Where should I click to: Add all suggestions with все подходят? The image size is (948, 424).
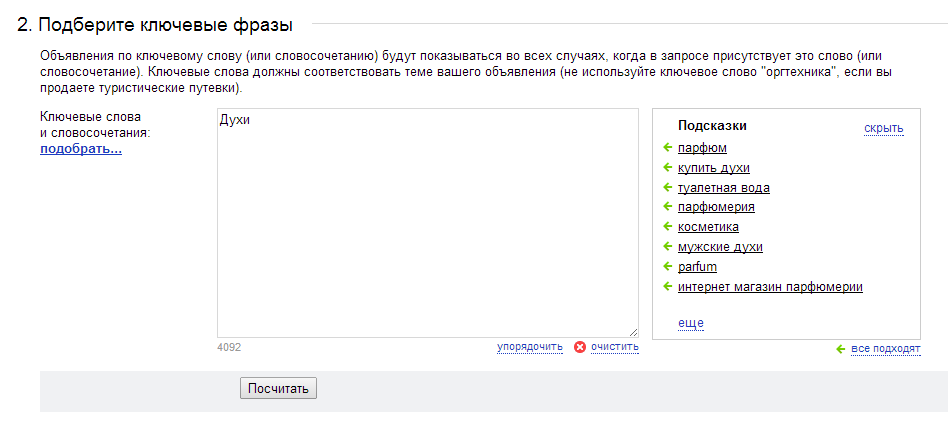886,349
